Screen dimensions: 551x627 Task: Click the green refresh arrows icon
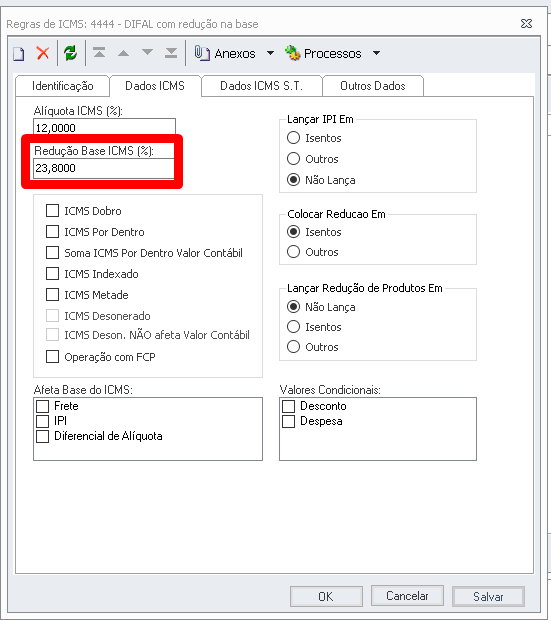click(x=71, y=53)
